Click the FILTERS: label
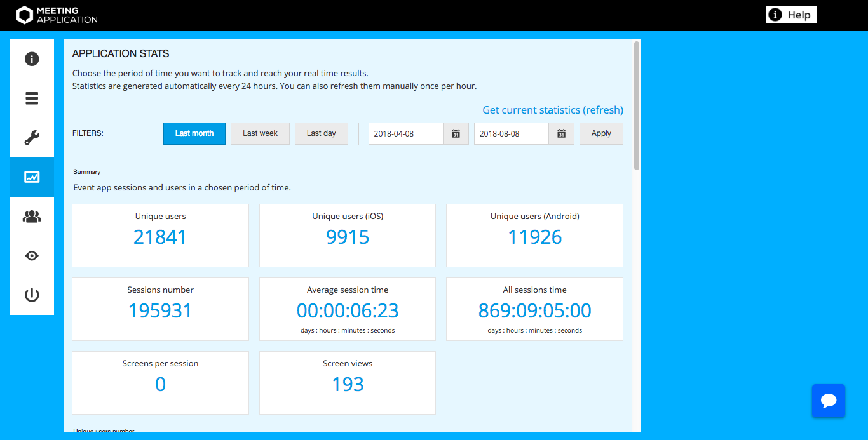Image resolution: width=868 pixels, height=440 pixels. pyautogui.click(x=88, y=133)
